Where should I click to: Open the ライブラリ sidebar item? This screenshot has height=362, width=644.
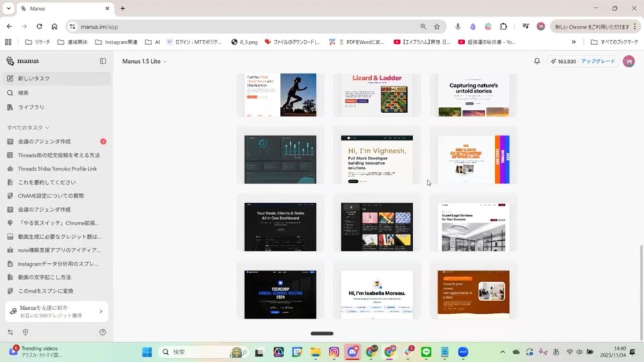31,107
